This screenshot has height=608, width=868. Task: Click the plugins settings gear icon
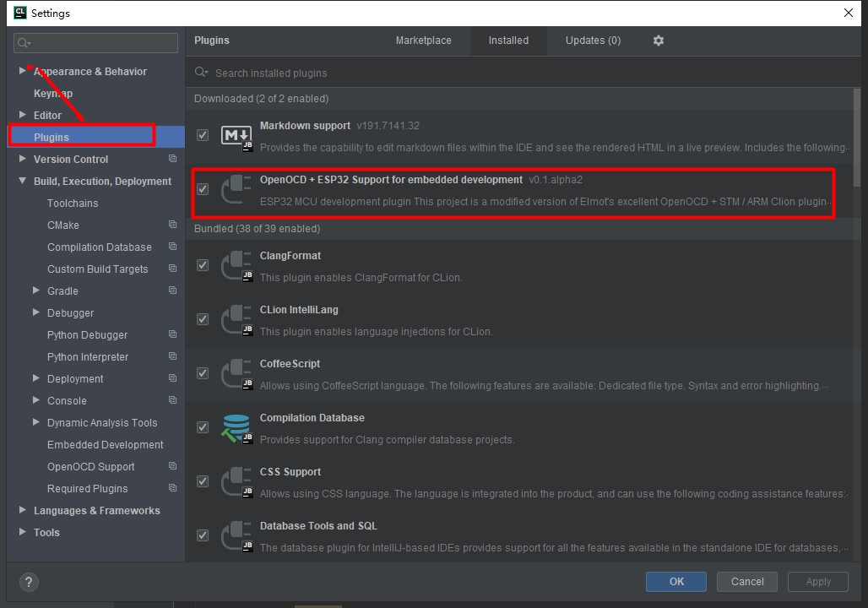coord(659,41)
